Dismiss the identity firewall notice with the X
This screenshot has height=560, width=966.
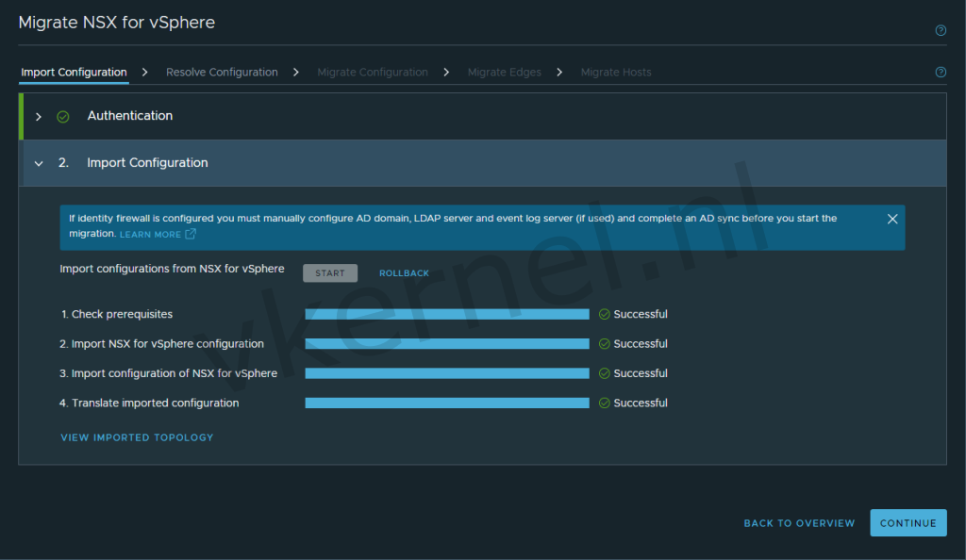point(892,218)
